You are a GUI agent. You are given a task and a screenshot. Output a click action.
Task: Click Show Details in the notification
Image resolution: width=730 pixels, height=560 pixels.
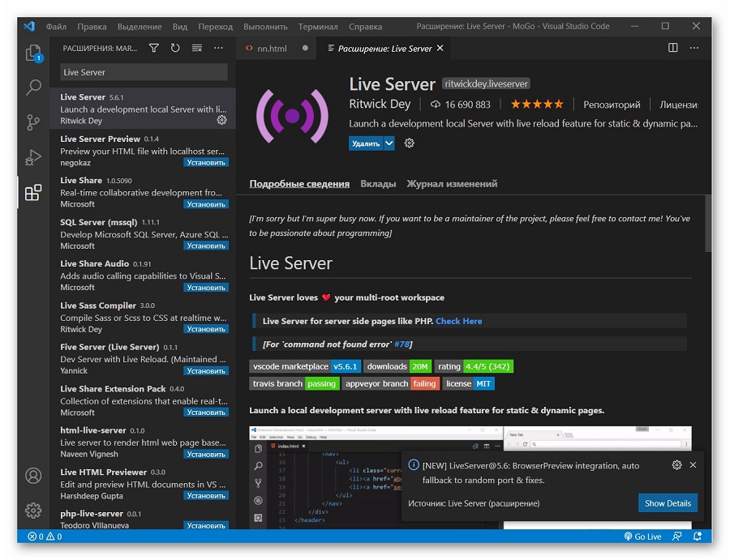click(x=668, y=503)
